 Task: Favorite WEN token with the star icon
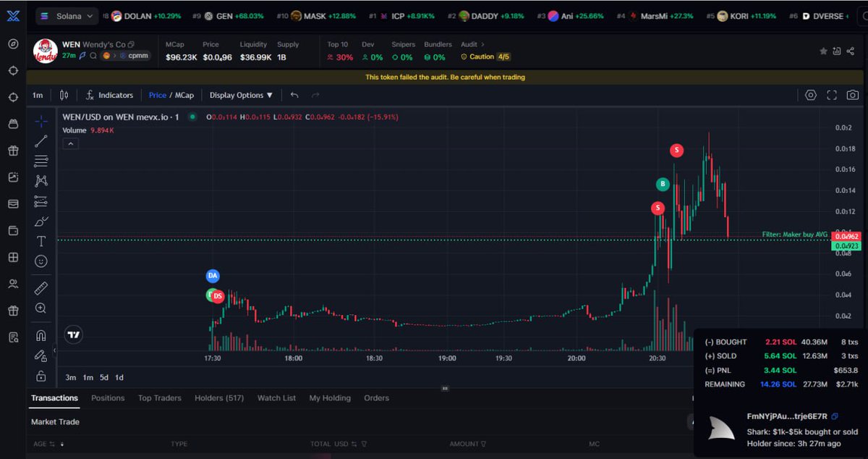pos(823,51)
